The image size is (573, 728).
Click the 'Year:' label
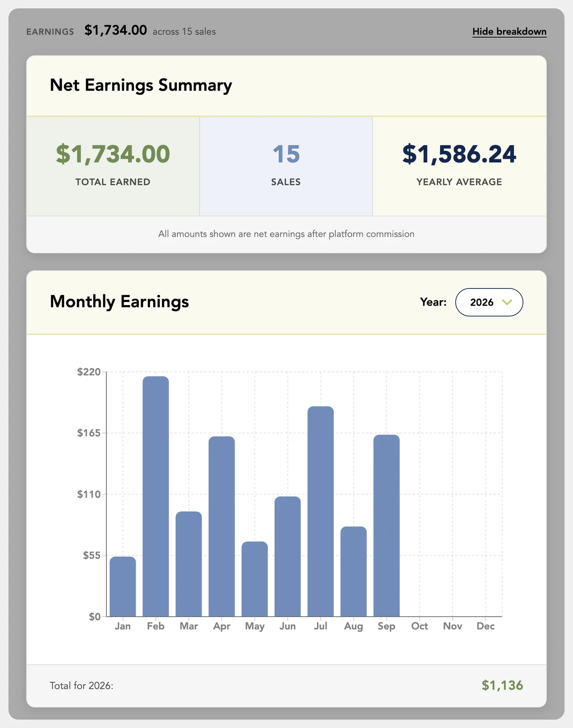pyautogui.click(x=433, y=302)
